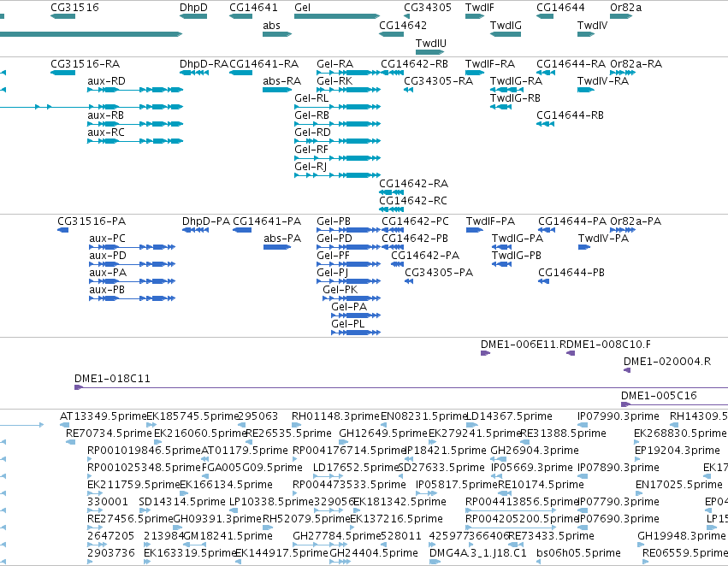Click the TwdlG-PB protein feature
This screenshot has height=566, width=728.
(502, 264)
